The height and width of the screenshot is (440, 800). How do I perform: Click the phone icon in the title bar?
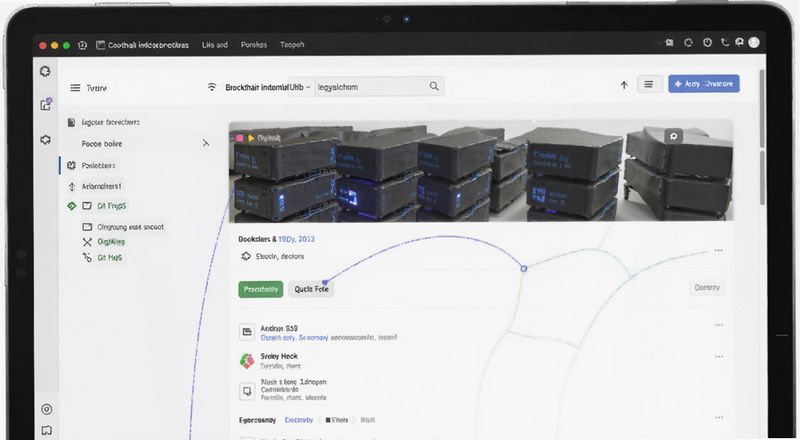[x=724, y=43]
